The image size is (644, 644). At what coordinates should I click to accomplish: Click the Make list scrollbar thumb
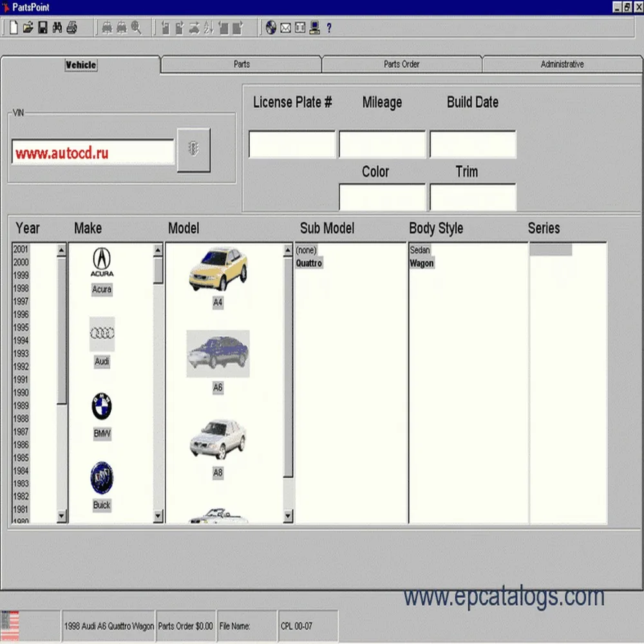[x=158, y=270]
